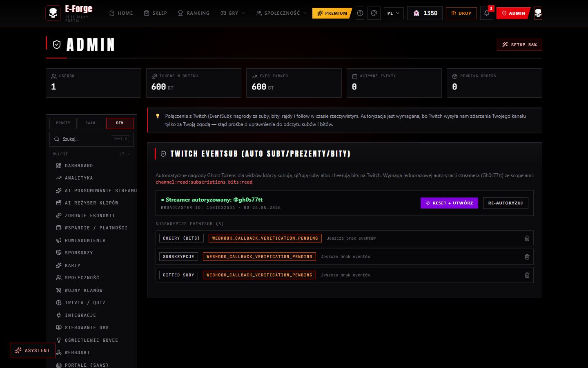The width and height of the screenshot is (588, 368).
Task: Click the Wsparcie / Płatności wallet icon
Action: 59,228
